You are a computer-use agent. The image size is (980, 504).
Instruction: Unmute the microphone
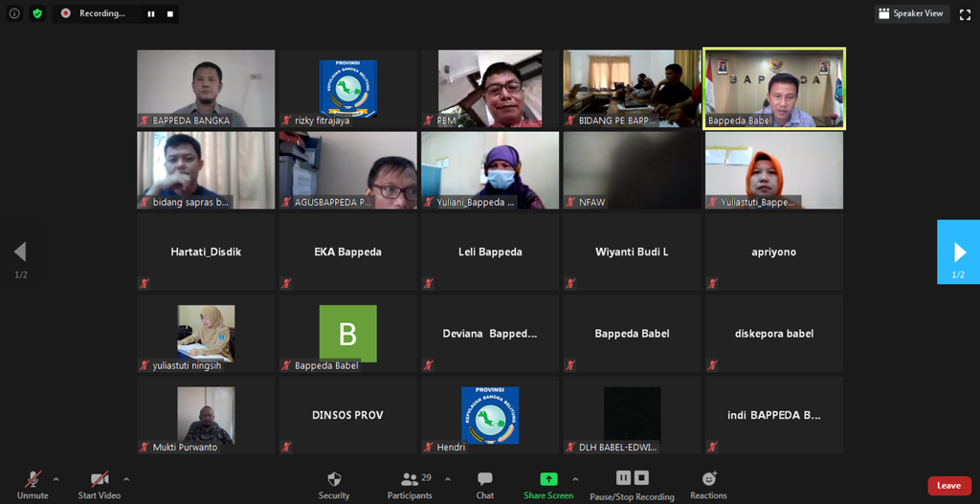click(x=33, y=485)
